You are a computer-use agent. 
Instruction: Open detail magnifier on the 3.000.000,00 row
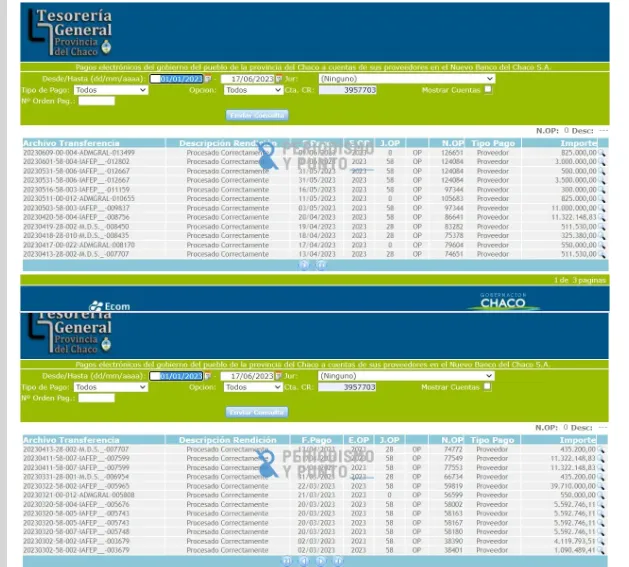coord(602,161)
